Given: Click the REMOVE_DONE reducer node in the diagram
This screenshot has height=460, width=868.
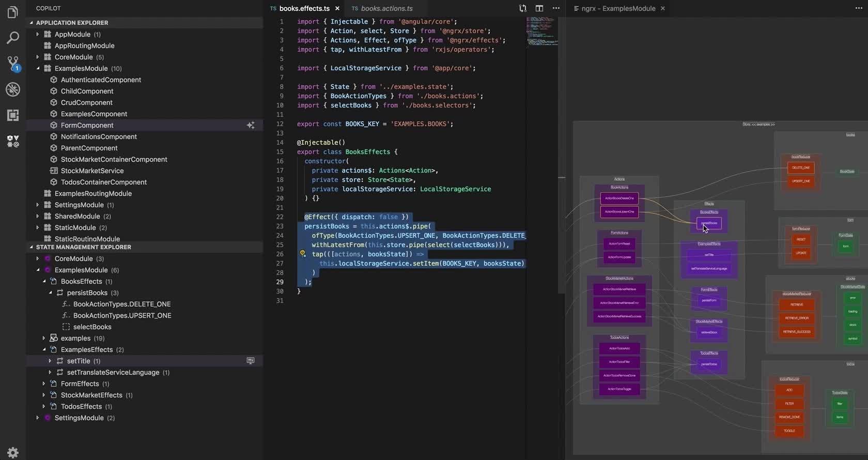Looking at the screenshot, I should click(x=789, y=417).
